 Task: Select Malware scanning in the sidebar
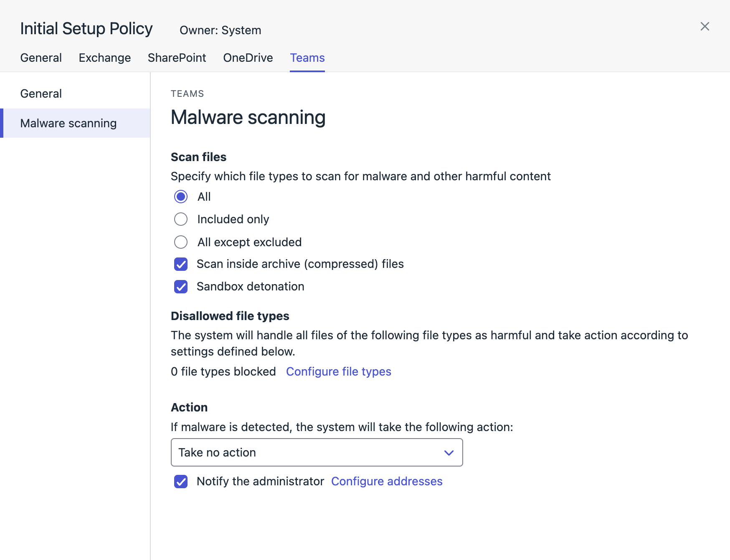click(68, 123)
